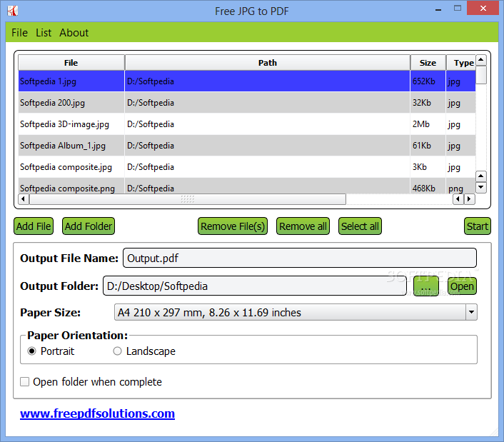This screenshot has width=504, height=442.
Task: Sort by the Path column header
Action: point(268,63)
